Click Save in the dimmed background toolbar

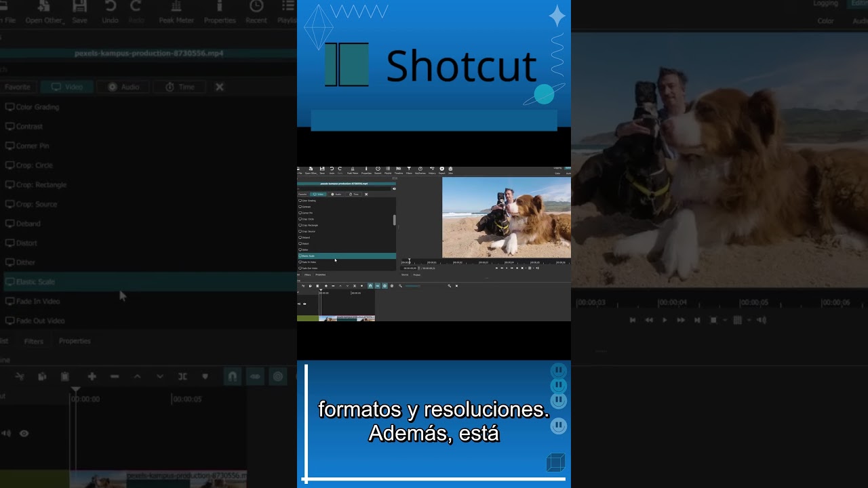click(x=79, y=12)
